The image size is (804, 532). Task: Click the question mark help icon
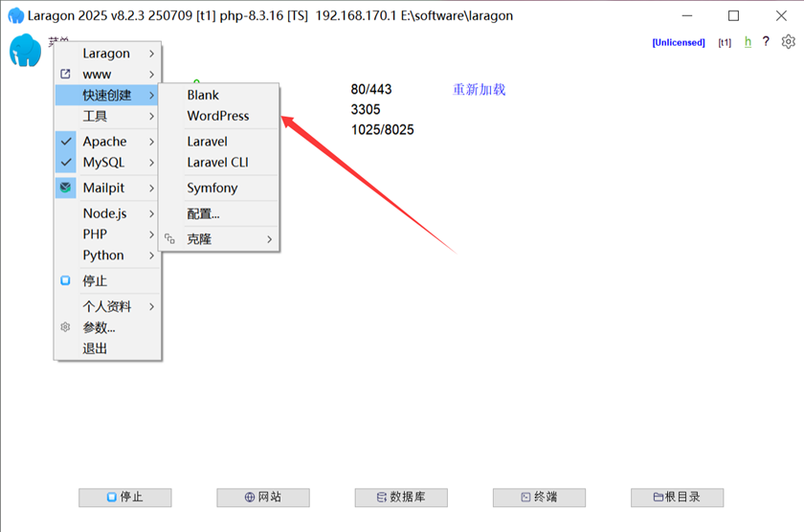[x=766, y=41]
